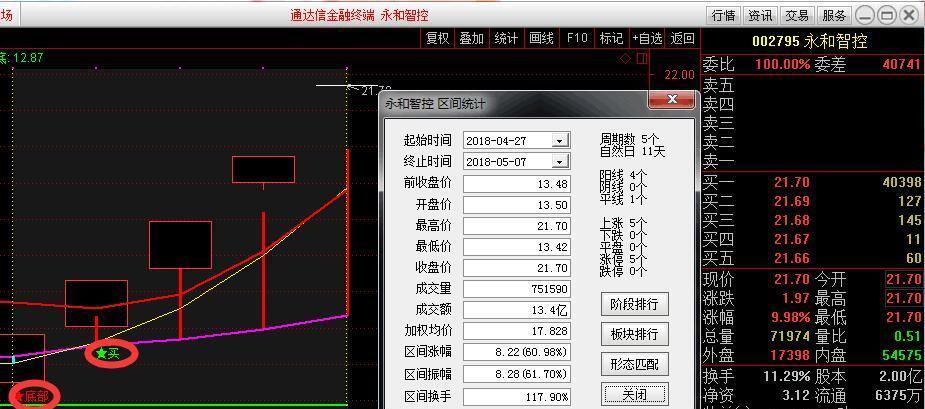Screen dimensions: 925x409
Task: Maximize the main window
Action: [886, 15]
